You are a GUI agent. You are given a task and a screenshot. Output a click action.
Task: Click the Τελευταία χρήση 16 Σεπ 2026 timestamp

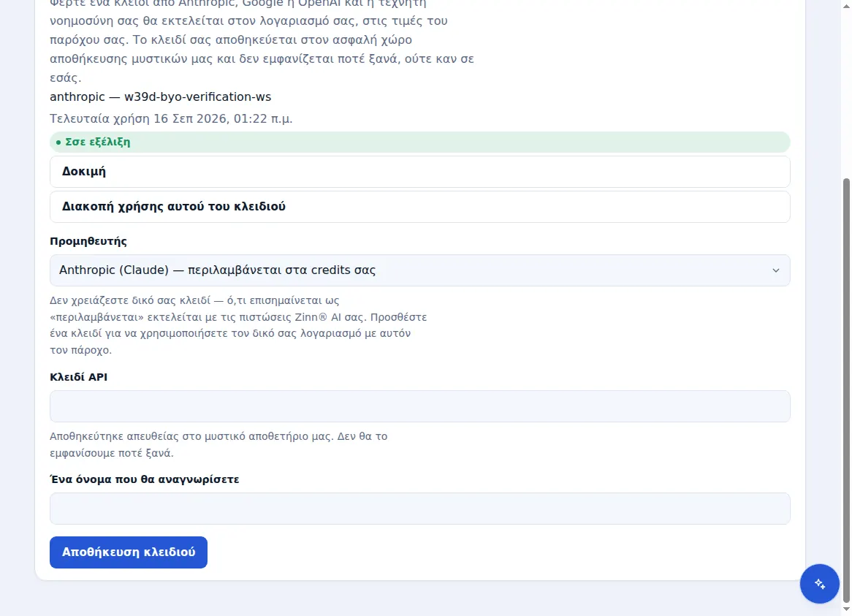pyautogui.click(x=171, y=118)
